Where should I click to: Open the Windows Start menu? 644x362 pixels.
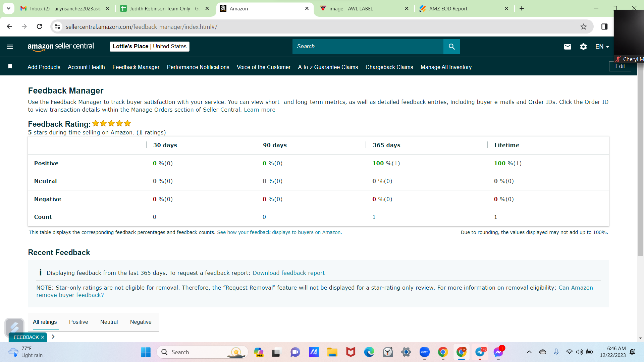[x=146, y=352]
